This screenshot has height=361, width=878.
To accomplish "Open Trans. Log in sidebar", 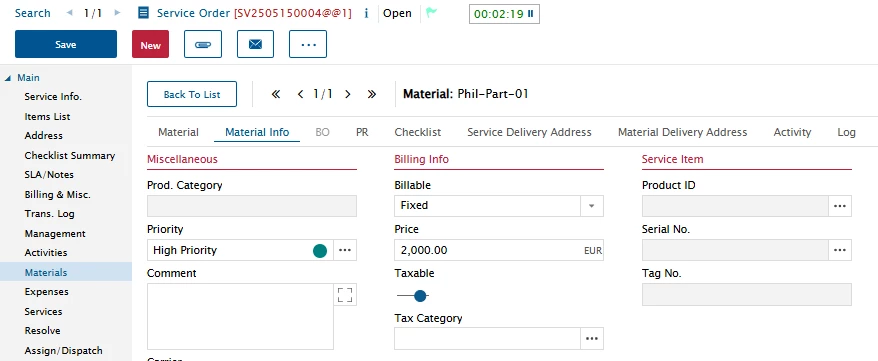I will (49, 214).
